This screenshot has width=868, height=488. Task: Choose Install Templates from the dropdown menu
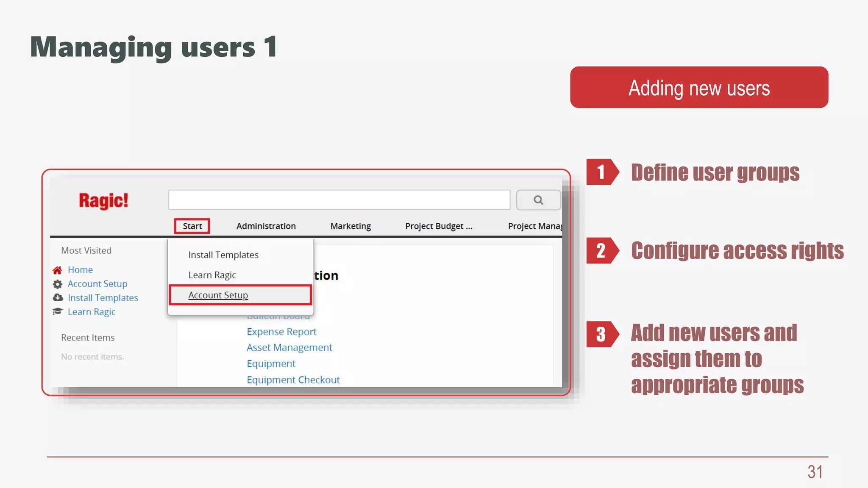coord(223,255)
